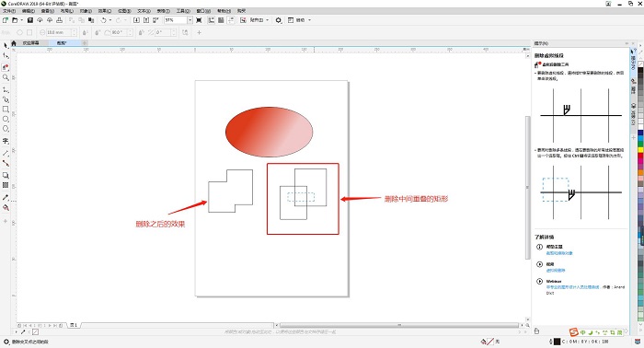Click the Print icon in the toolbar

tap(59, 20)
